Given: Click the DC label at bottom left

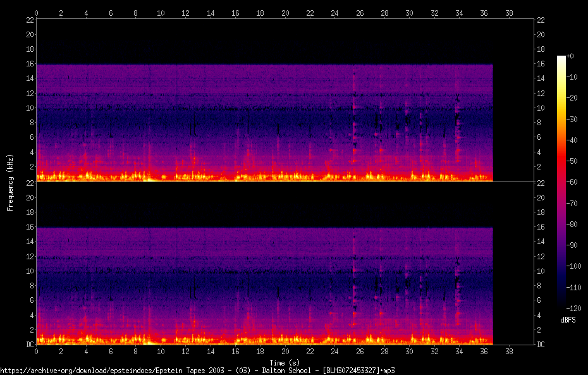Looking at the screenshot, I should (29, 345).
